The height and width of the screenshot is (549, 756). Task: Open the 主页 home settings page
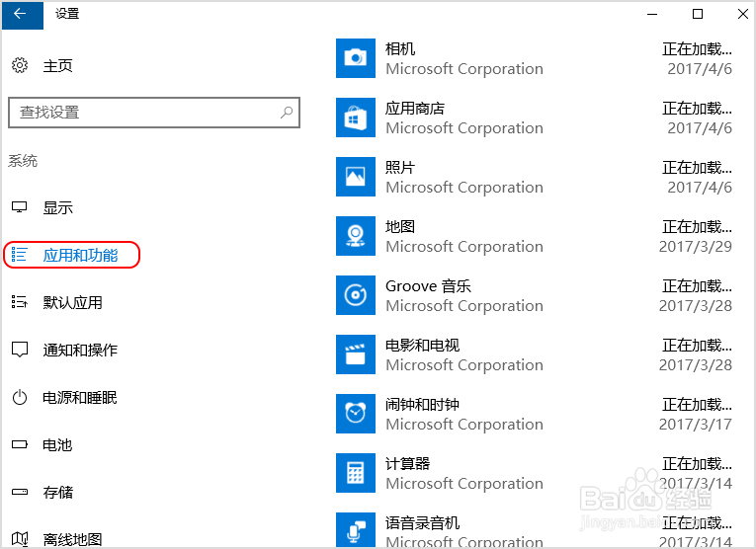pyautogui.click(x=57, y=66)
